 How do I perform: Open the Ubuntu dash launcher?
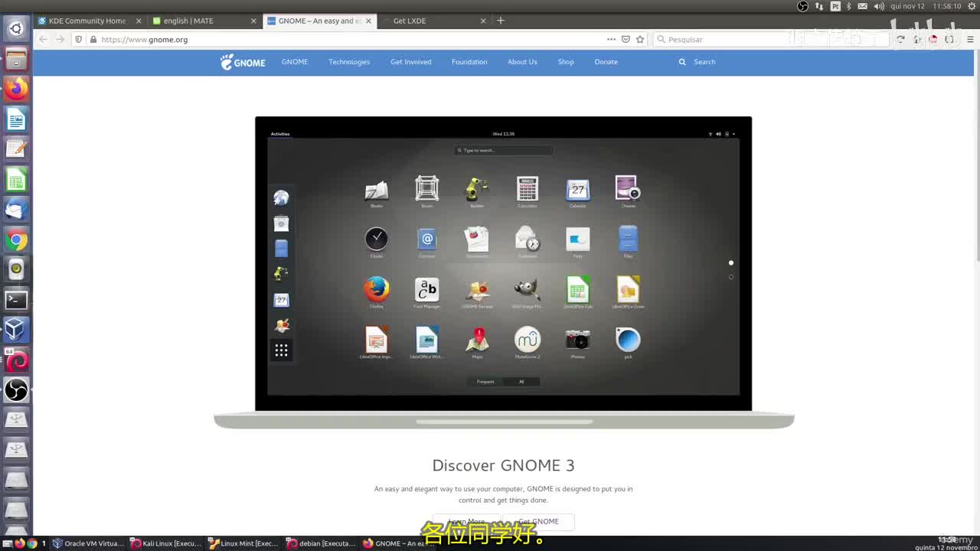point(16,29)
